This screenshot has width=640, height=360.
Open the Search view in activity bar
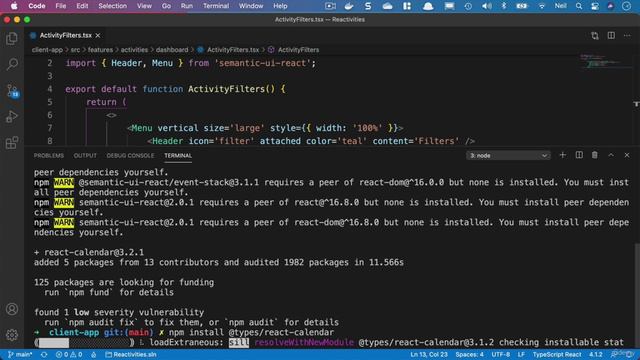coord(12,64)
